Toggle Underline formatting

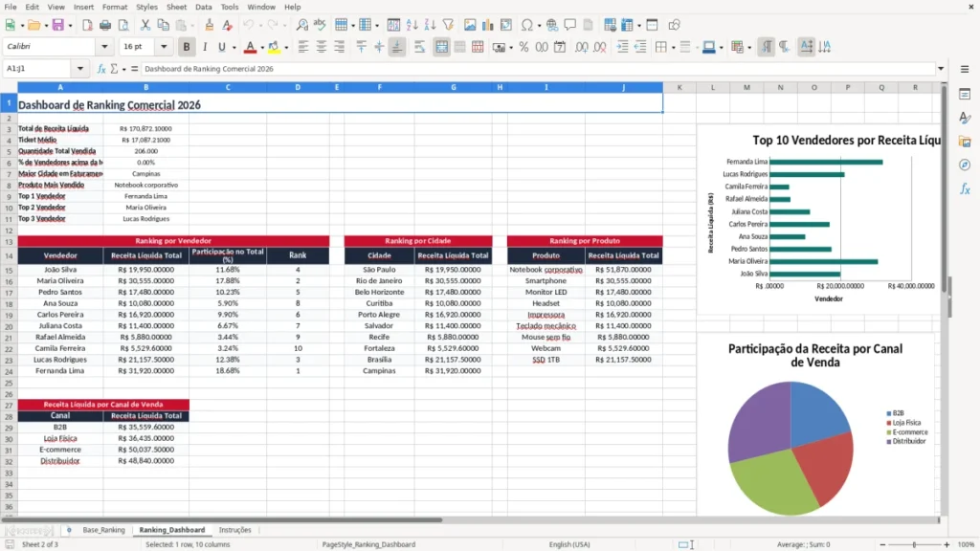pyautogui.click(x=221, y=47)
